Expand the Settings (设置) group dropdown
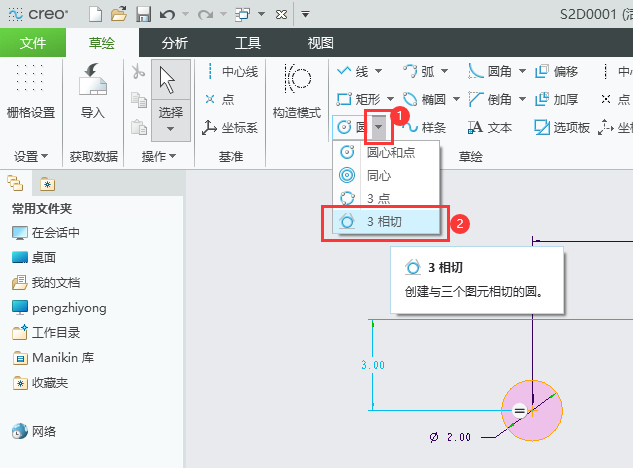This screenshot has height=468, width=633. pyautogui.click(x=31, y=156)
